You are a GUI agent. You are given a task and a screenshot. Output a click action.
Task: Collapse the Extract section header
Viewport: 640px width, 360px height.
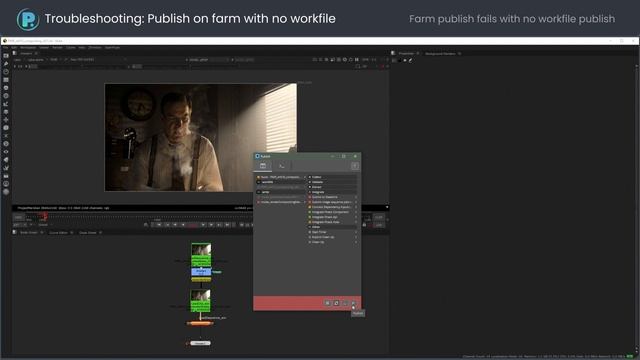click(x=332, y=187)
